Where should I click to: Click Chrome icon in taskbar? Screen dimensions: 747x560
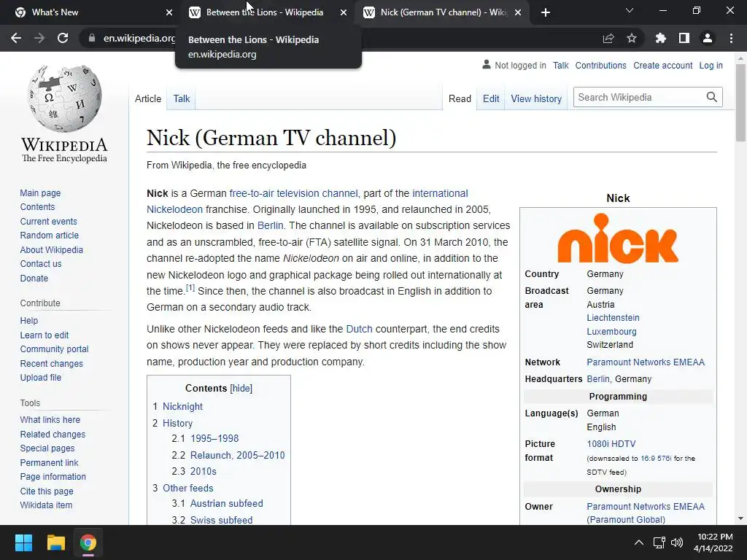click(88, 542)
